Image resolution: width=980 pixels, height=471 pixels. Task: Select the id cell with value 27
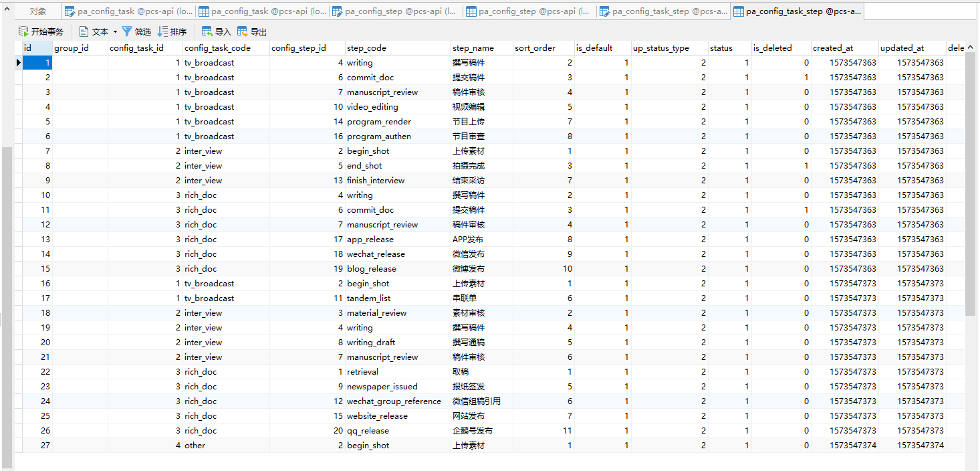click(37, 446)
